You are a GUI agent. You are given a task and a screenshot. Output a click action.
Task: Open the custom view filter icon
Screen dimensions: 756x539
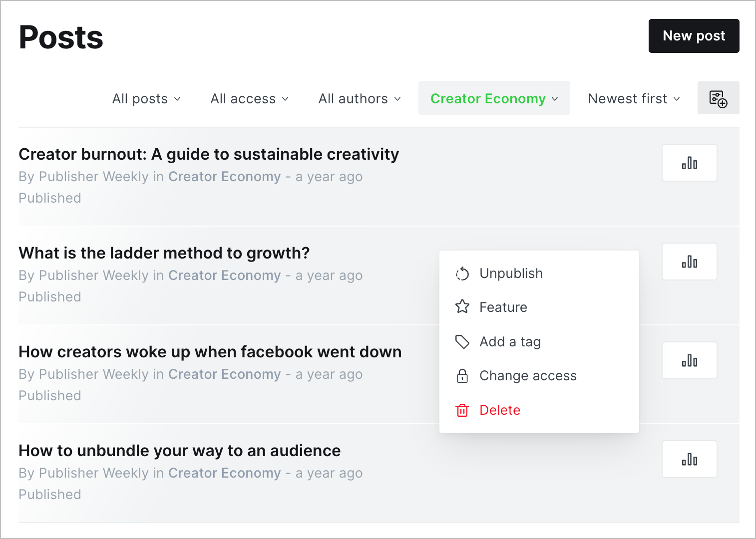(718, 98)
